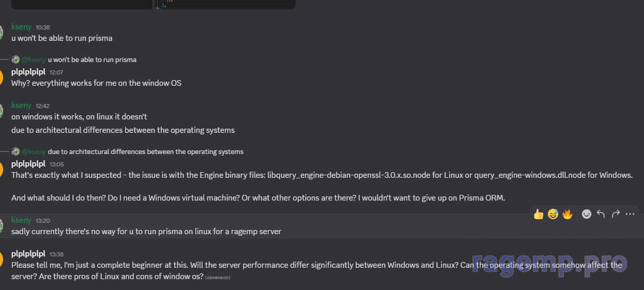
Task: Click kseny username on the 12:42 message
Action: pyautogui.click(x=21, y=105)
